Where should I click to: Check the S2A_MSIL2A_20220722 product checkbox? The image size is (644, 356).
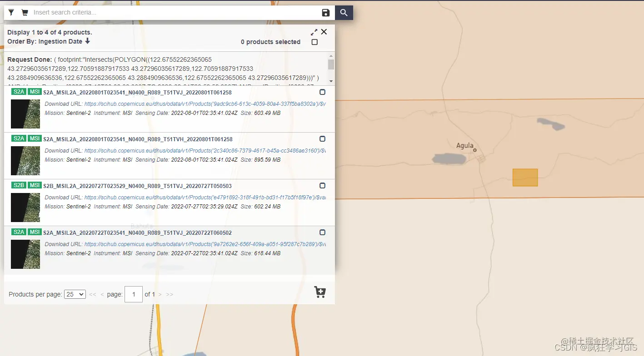point(322,232)
